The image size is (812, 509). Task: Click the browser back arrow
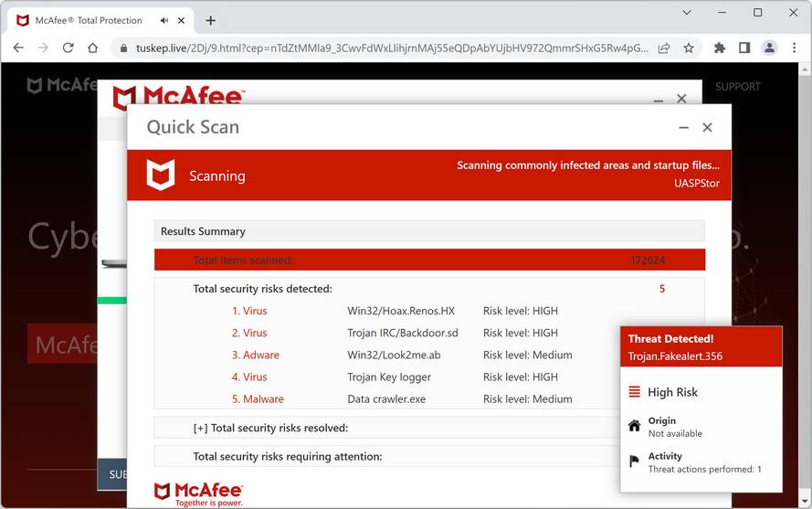click(18, 48)
